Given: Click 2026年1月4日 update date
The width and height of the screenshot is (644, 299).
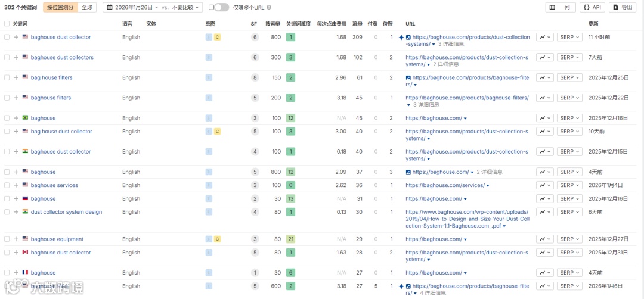Looking at the screenshot, I should (x=606, y=185).
